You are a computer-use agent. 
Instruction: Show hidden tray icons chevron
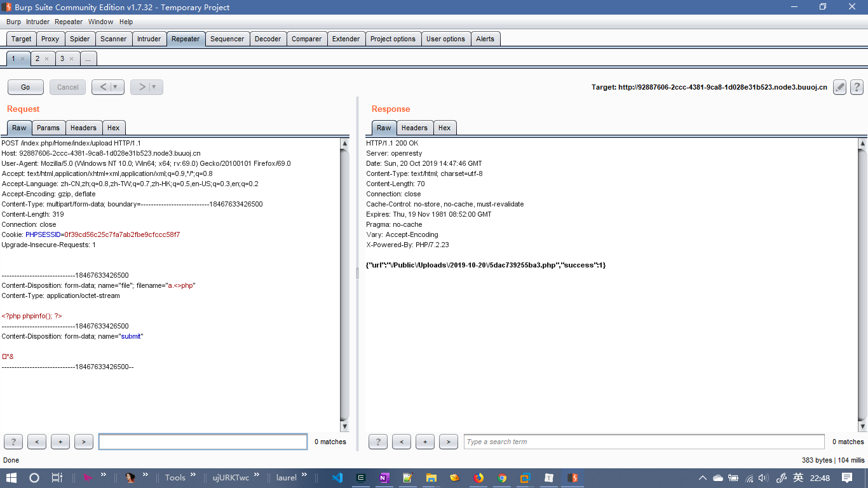tap(702, 478)
